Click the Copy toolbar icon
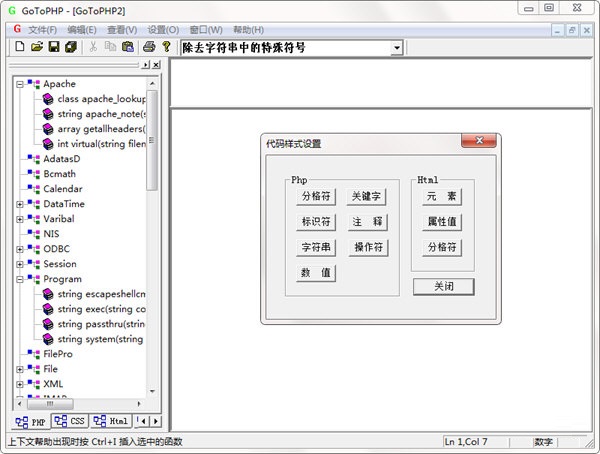 click(110, 47)
